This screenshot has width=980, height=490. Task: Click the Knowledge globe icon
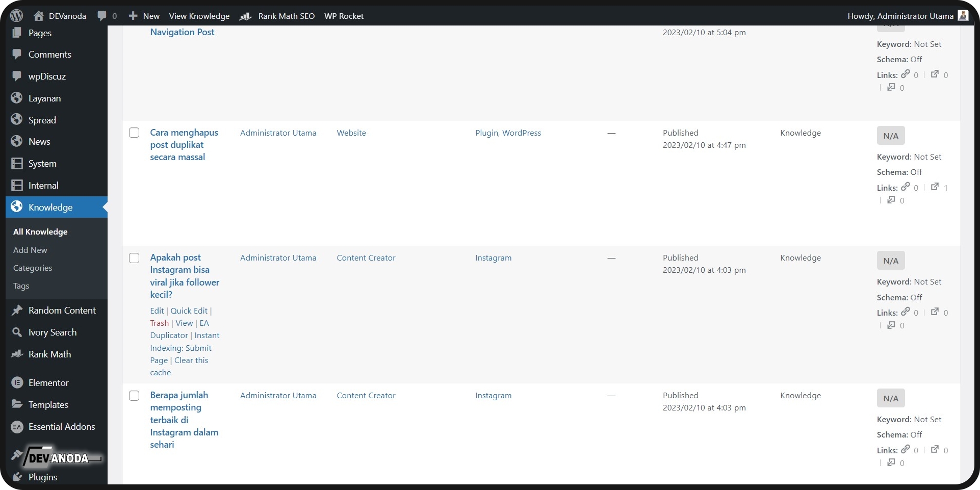[17, 207]
